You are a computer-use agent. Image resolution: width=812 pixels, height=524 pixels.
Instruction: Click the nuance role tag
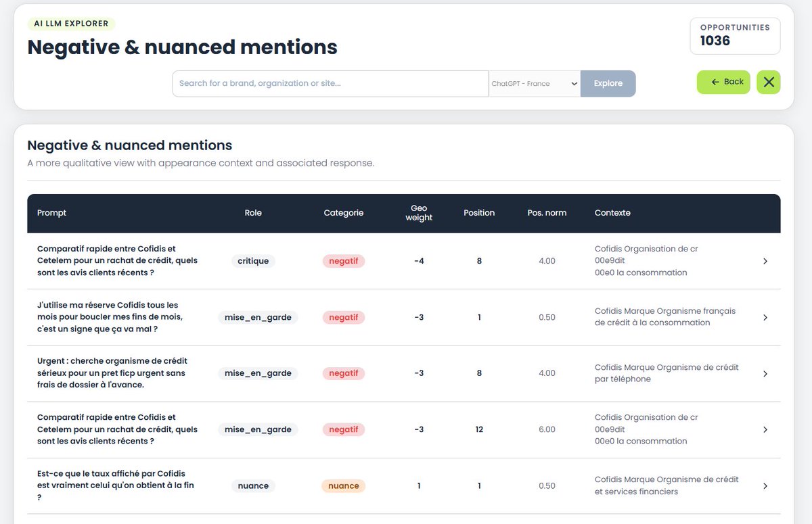[253, 485]
